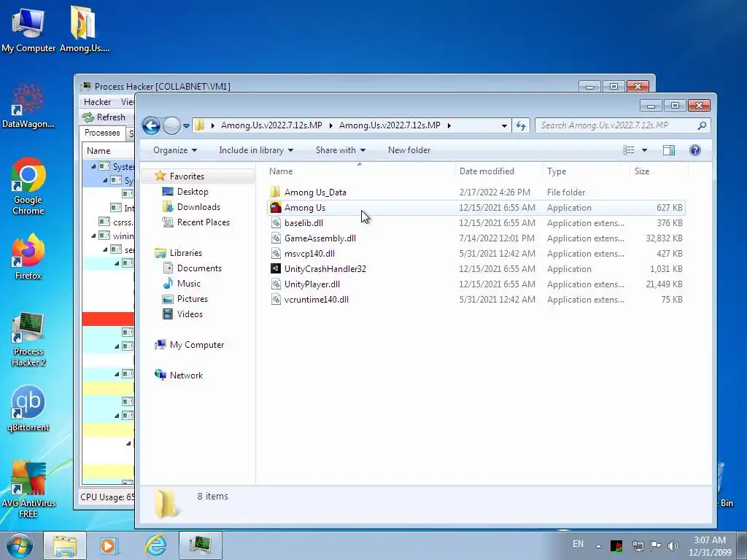Screen dimensions: 747x560
Task: Open Internet Explorer taskbar icon
Action: point(156,545)
